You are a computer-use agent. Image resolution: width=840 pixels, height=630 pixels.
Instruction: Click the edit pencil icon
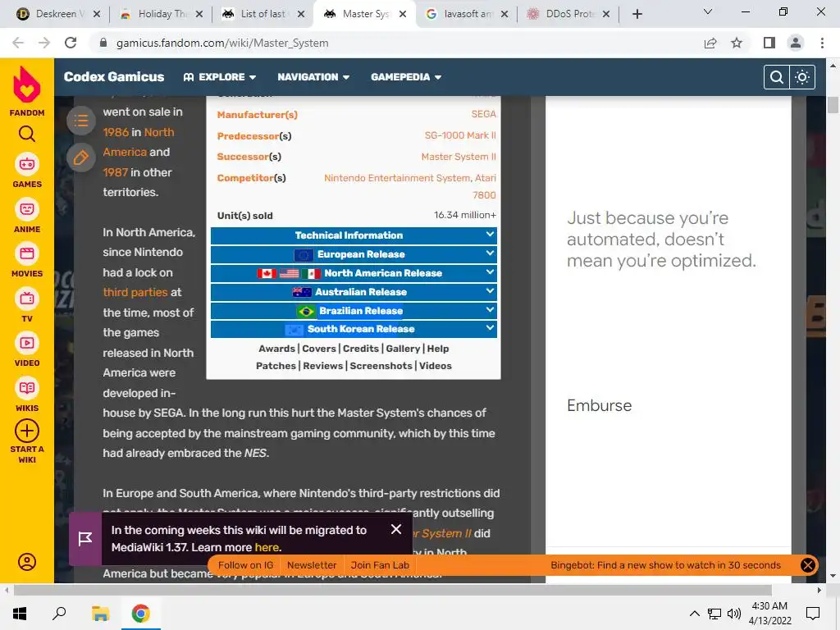[x=81, y=158]
